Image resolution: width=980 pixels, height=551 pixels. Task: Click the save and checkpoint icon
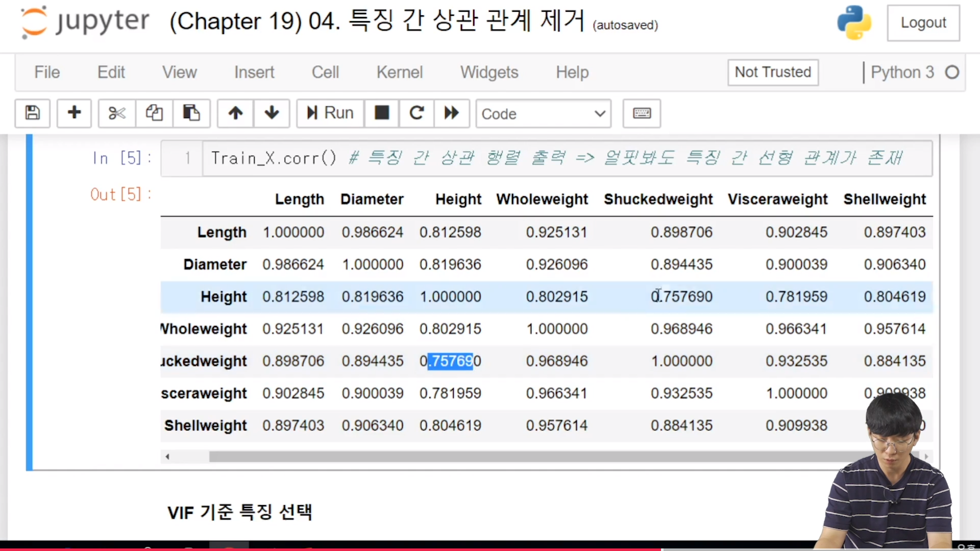tap(32, 113)
